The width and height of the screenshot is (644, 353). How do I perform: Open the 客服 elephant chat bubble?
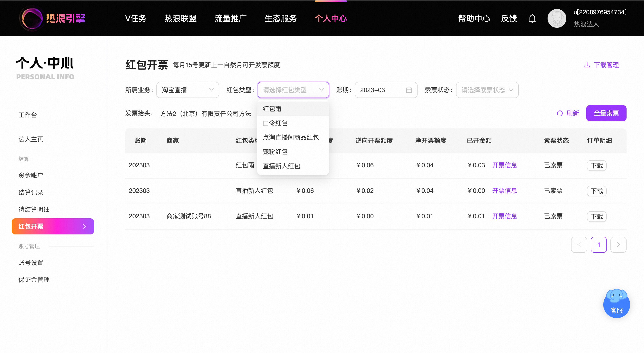[616, 303]
